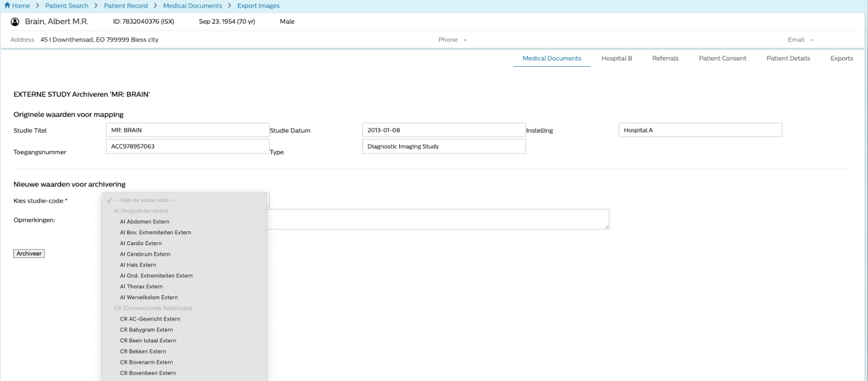The height and width of the screenshot is (381, 868).
Task: Switch to Medical Documents tab
Action: click(x=552, y=58)
